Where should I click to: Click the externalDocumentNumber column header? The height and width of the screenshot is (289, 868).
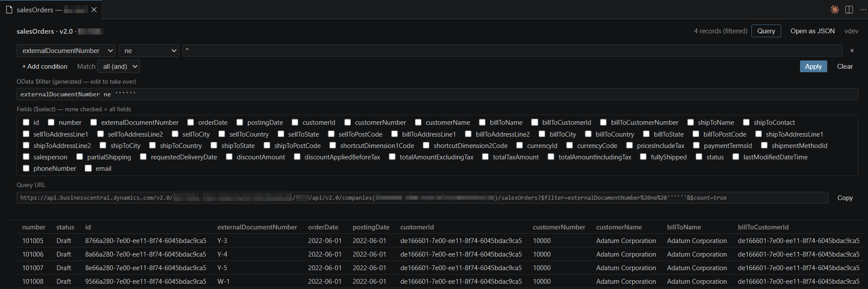click(x=257, y=227)
